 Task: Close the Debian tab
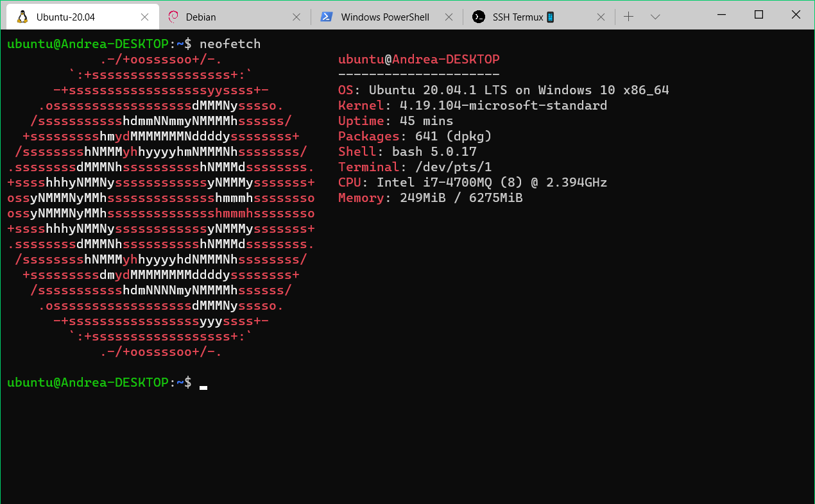tap(296, 17)
